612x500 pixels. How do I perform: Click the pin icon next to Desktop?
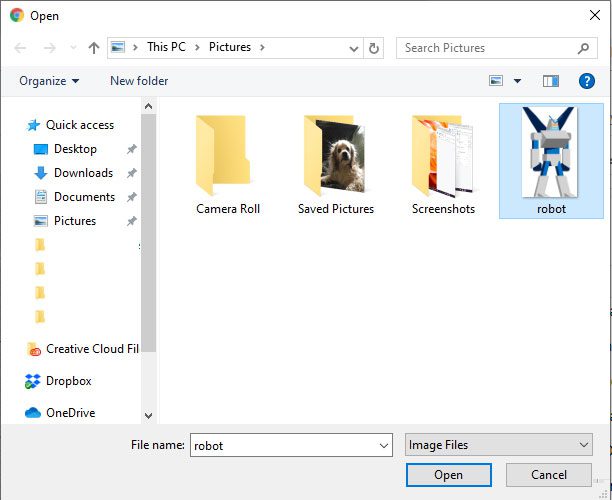click(x=132, y=149)
